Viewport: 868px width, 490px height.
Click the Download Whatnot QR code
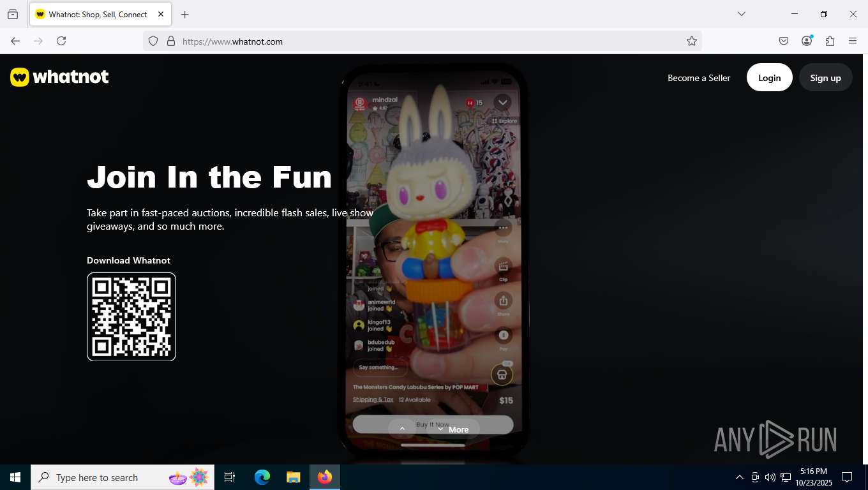(131, 316)
